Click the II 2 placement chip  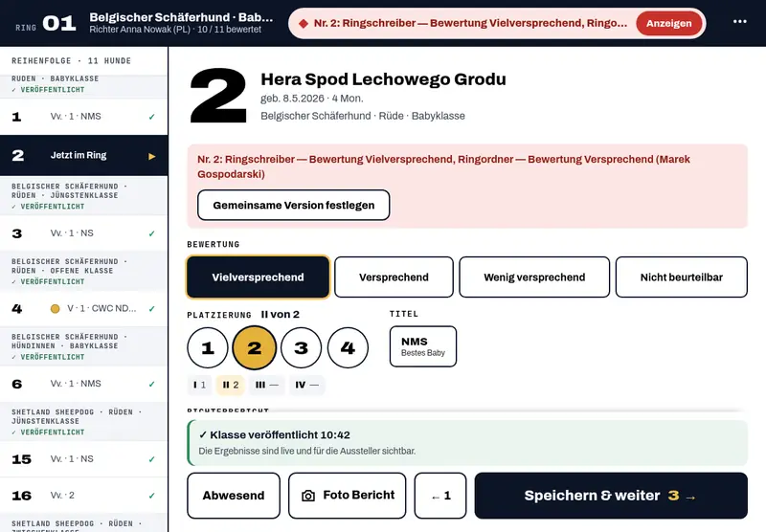pyautogui.click(x=231, y=385)
